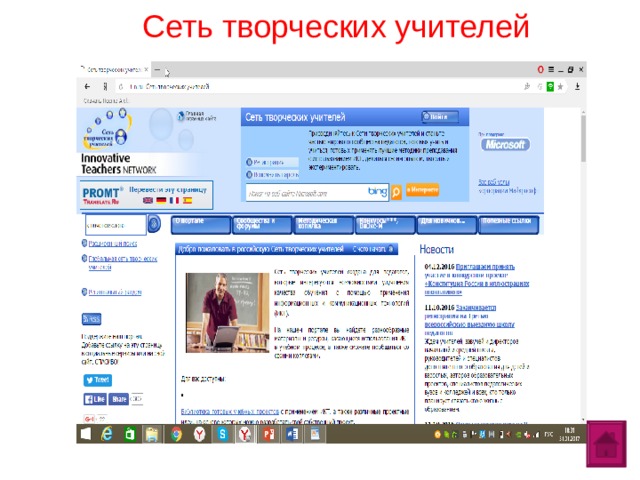Translate page via the German flag

pos(161,200)
